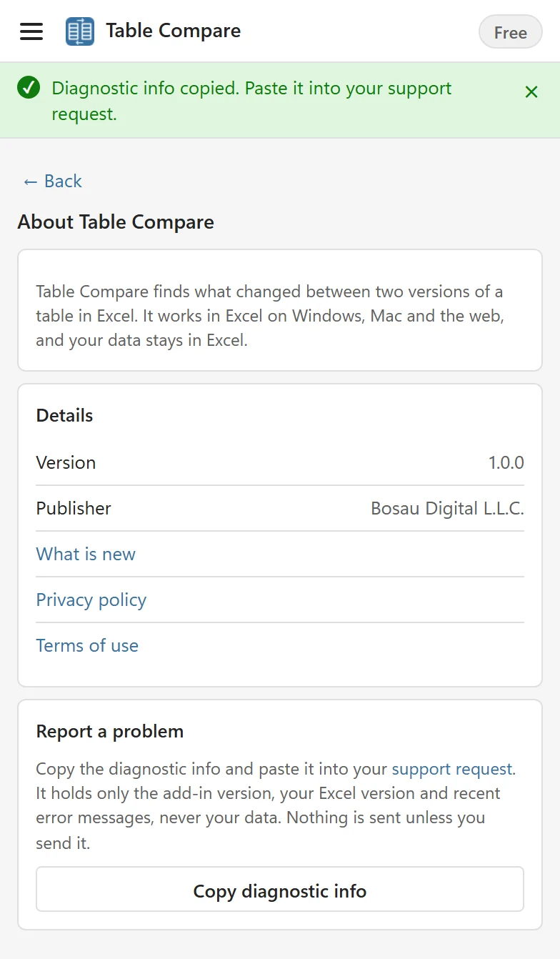Click the Publisher label

(x=74, y=508)
